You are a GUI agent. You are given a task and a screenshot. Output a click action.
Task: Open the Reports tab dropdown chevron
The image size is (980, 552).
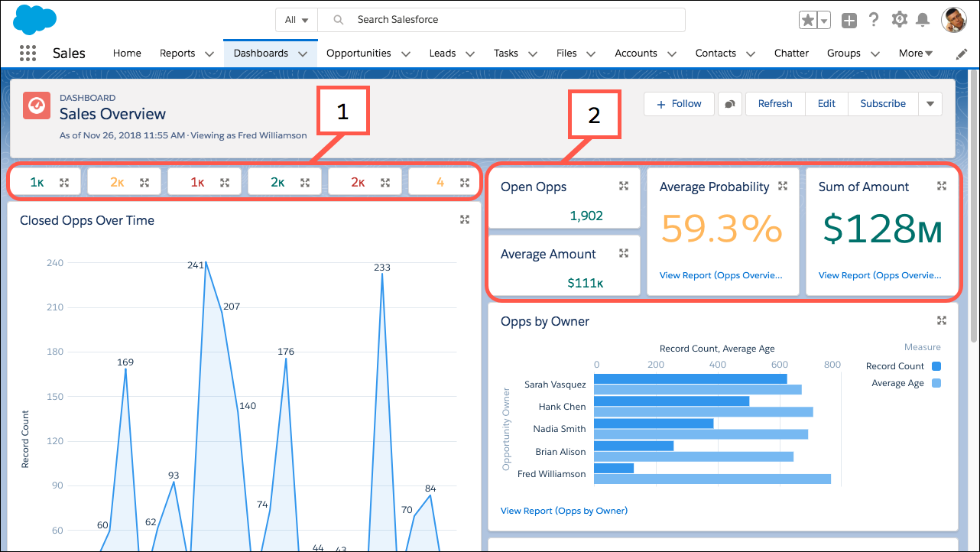pos(209,54)
